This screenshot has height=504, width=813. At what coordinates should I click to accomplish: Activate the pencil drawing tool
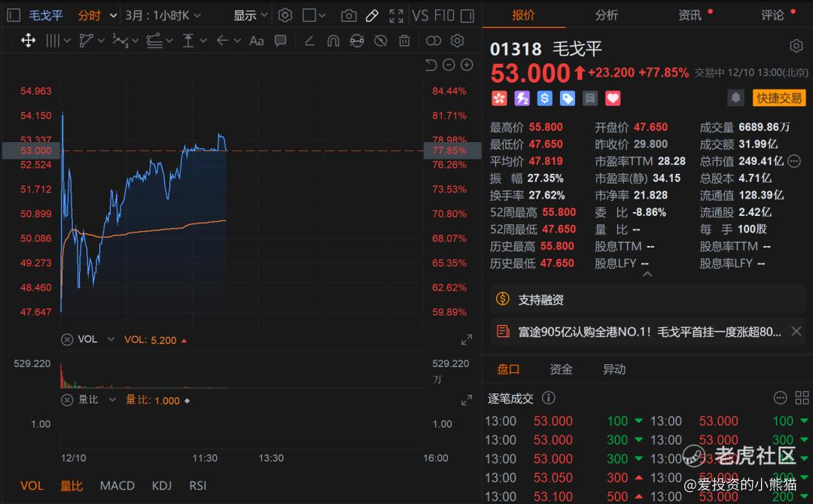[x=372, y=16]
